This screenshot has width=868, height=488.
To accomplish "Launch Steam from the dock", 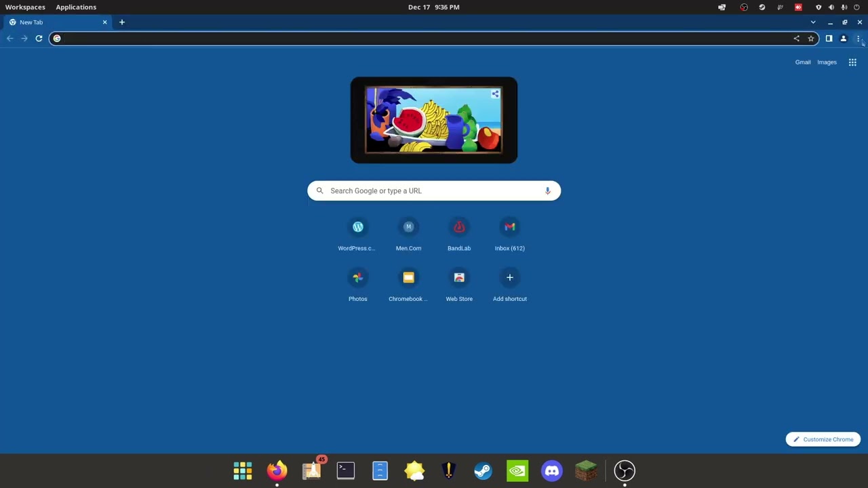I will tap(483, 470).
